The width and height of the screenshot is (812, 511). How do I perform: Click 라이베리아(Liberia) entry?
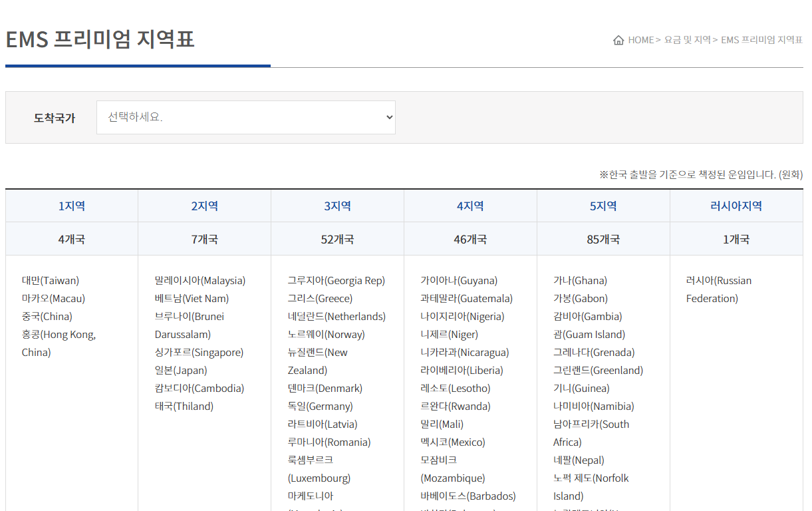tap(462, 371)
